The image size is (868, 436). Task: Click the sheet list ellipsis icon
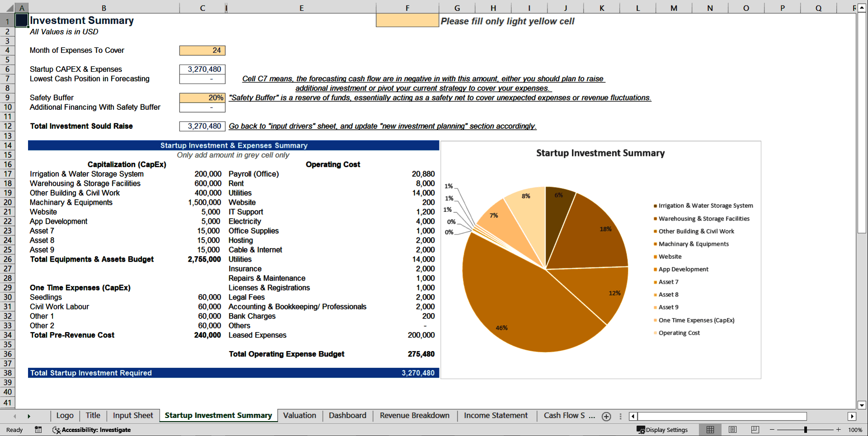tap(620, 416)
